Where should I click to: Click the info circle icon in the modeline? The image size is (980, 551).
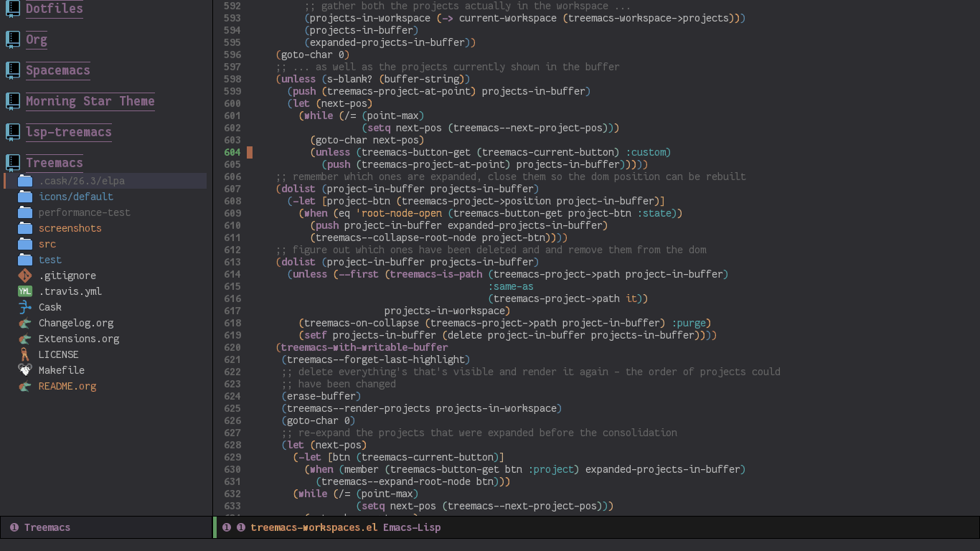(227, 527)
